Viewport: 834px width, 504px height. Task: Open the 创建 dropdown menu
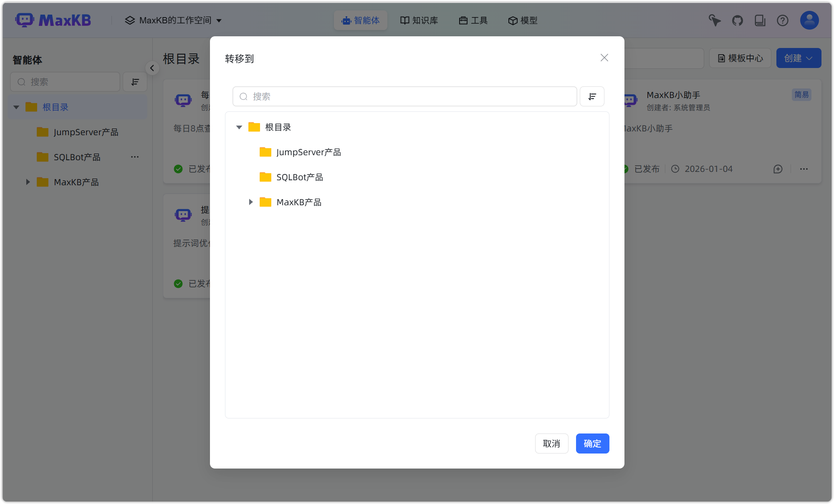pos(798,58)
